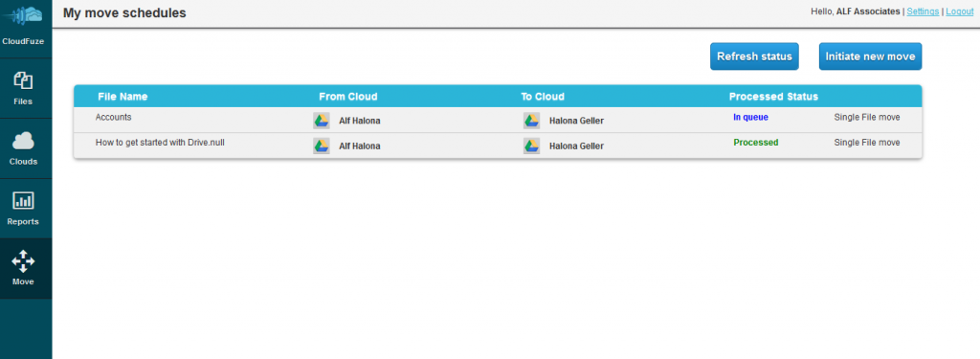Open the Clouds sidebar icon
The height and width of the screenshot is (359, 980).
[23, 142]
